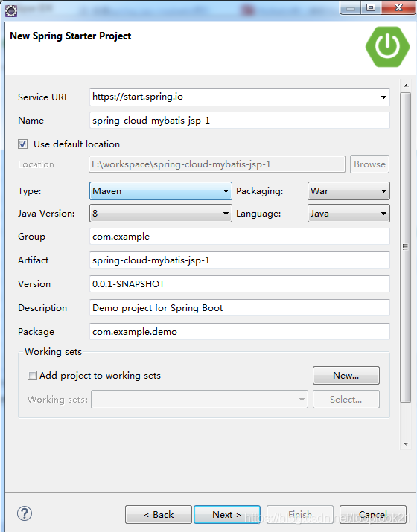Click the Package field com.example.demo
Viewport: 417px width, 532px height.
(x=239, y=332)
